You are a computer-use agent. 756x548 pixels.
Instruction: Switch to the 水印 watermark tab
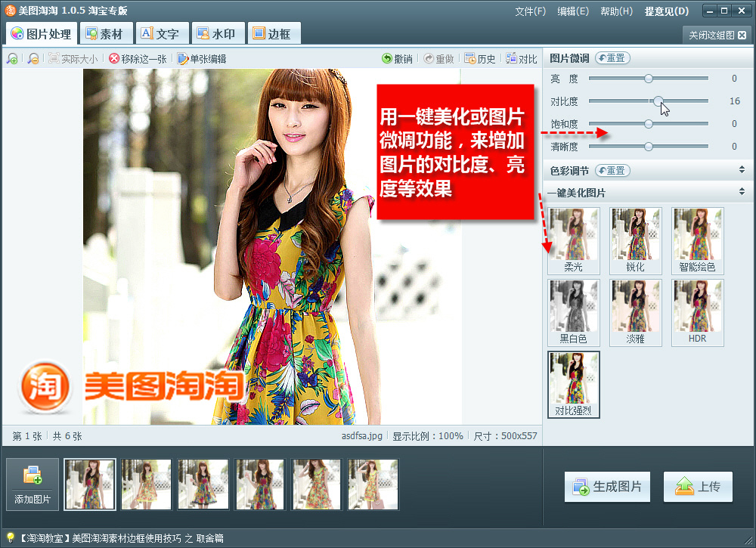pos(217,34)
